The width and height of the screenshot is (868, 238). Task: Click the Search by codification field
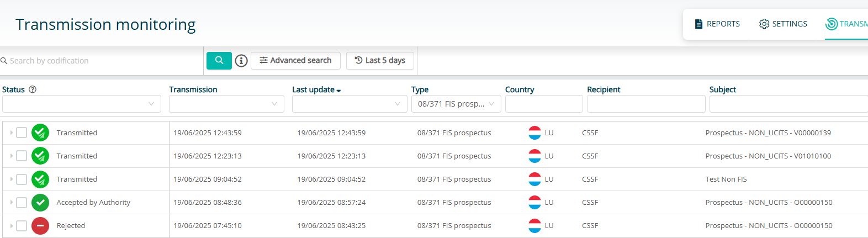point(102,61)
